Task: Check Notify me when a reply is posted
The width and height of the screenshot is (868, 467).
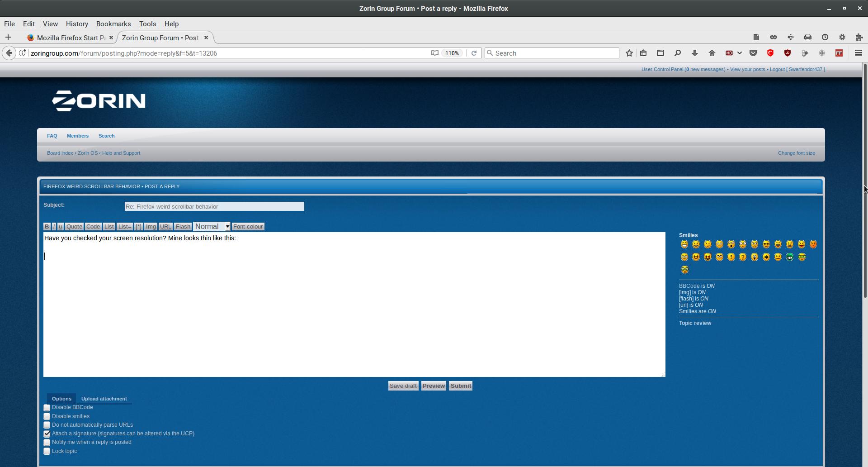Action: (x=47, y=443)
